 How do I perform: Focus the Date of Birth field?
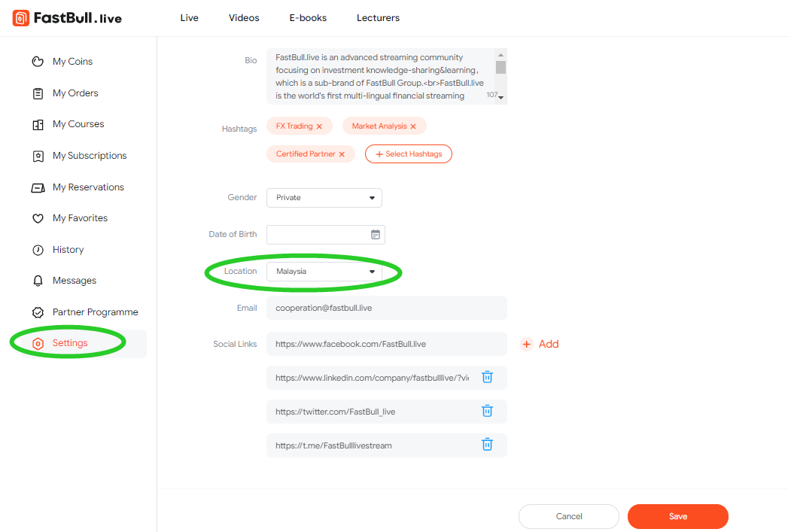coord(326,235)
